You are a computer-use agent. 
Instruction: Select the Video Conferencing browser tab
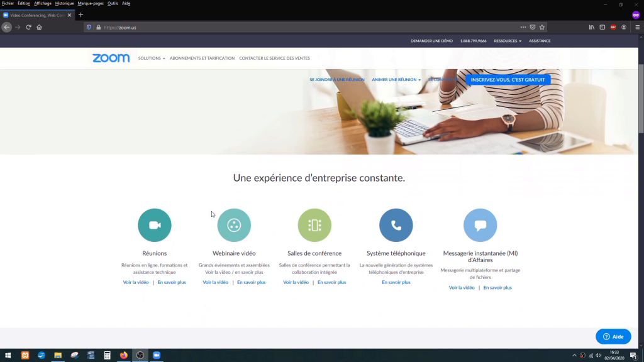tap(37, 15)
